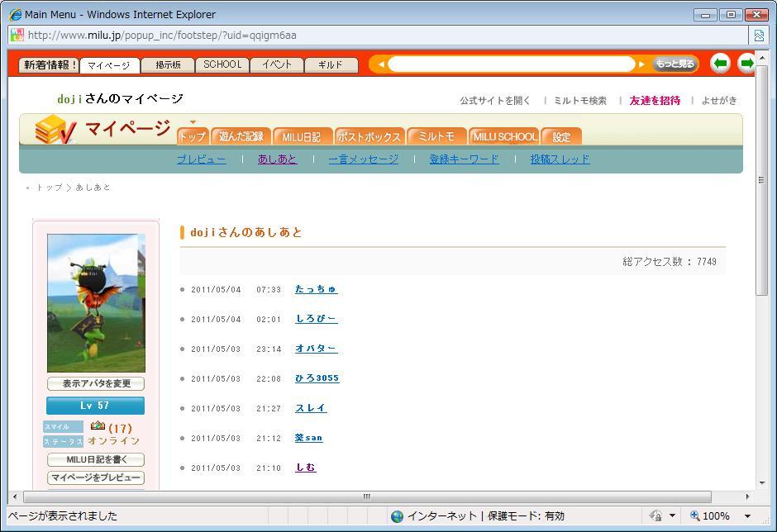Click the smile crown icon
This screenshot has height=532, width=777.
pos(98,426)
